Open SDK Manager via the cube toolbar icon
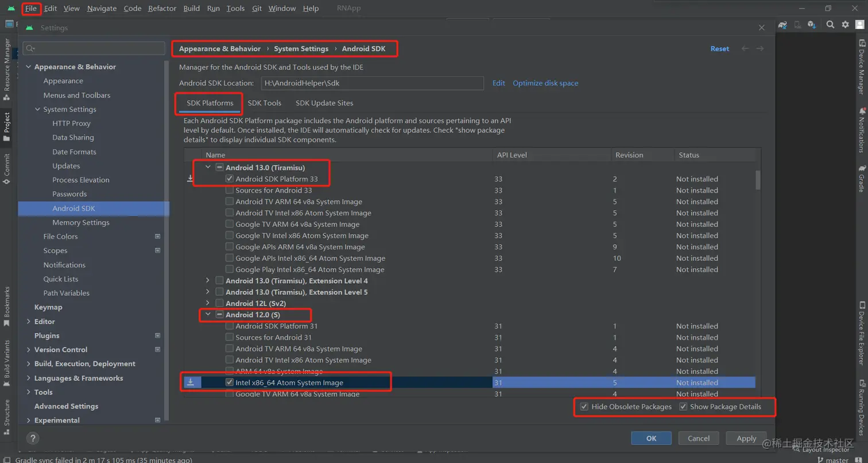 (x=812, y=25)
